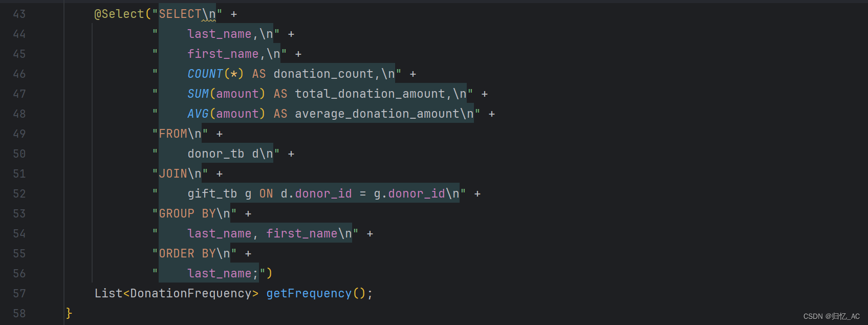The height and width of the screenshot is (325, 868).
Task: Click line number 58 in the gutter
Action: click(19, 314)
